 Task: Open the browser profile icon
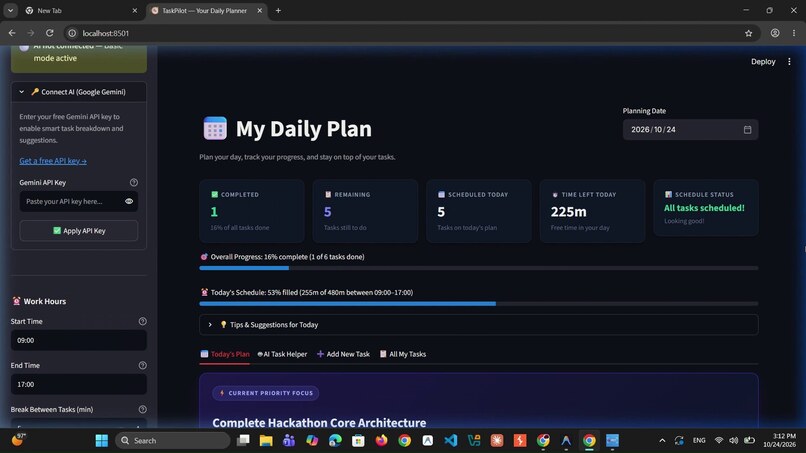[775, 33]
